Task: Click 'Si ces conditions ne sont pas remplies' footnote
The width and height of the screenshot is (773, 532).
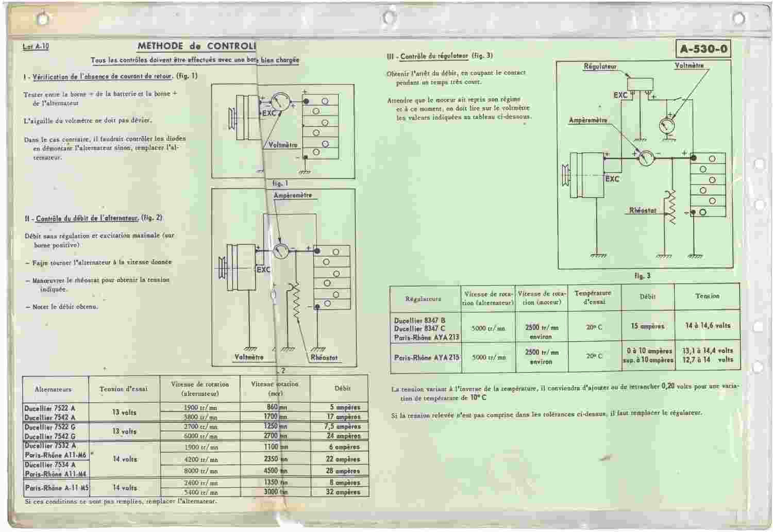Action: click(x=121, y=501)
